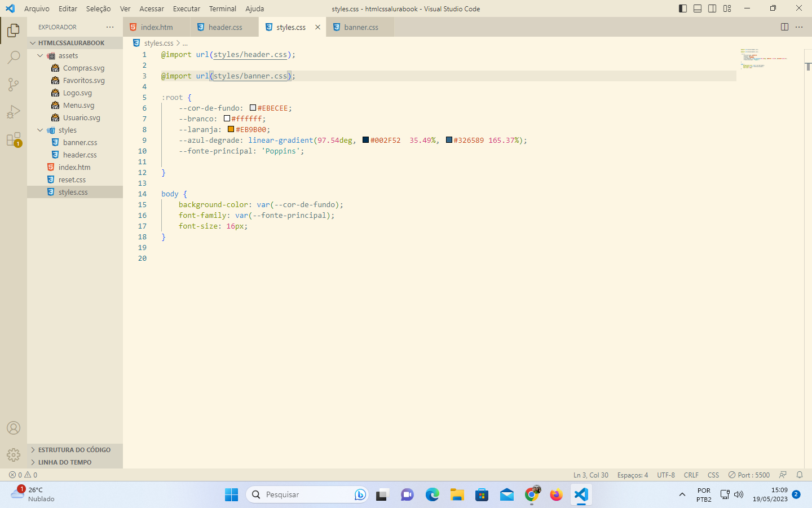Collapse the HTMLCSSALURABOOK project section
Image resolution: width=812 pixels, height=508 pixels.
pos(75,43)
